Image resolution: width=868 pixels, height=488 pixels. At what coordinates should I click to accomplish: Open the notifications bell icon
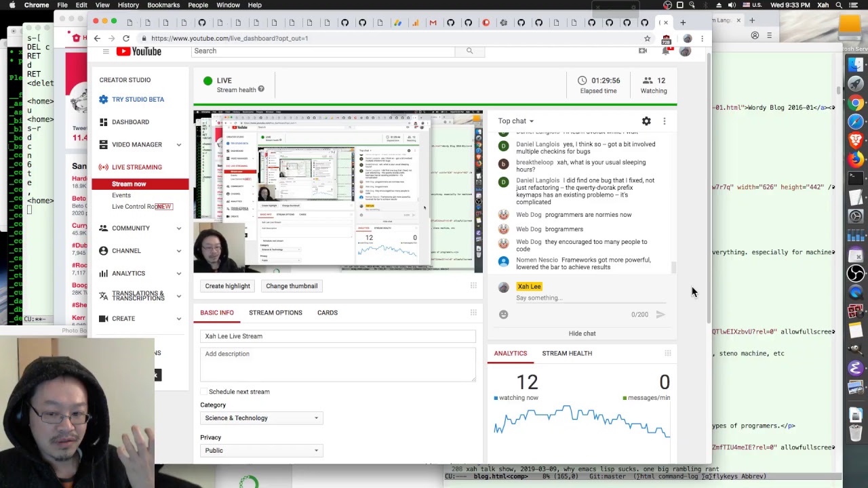click(x=666, y=51)
